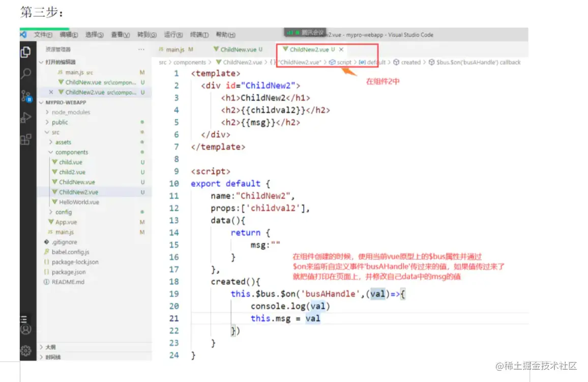Expand the assets folder
The width and height of the screenshot is (588, 382).
(63, 142)
